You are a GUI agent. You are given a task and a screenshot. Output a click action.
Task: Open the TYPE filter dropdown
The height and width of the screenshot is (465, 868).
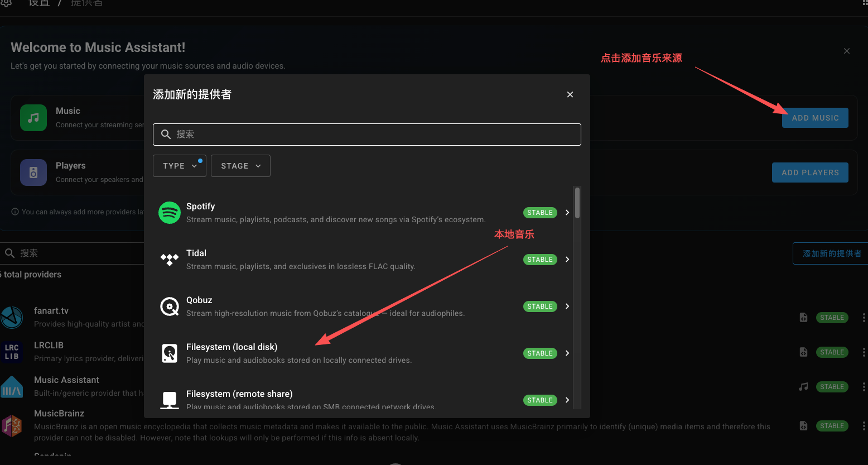click(179, 165)
